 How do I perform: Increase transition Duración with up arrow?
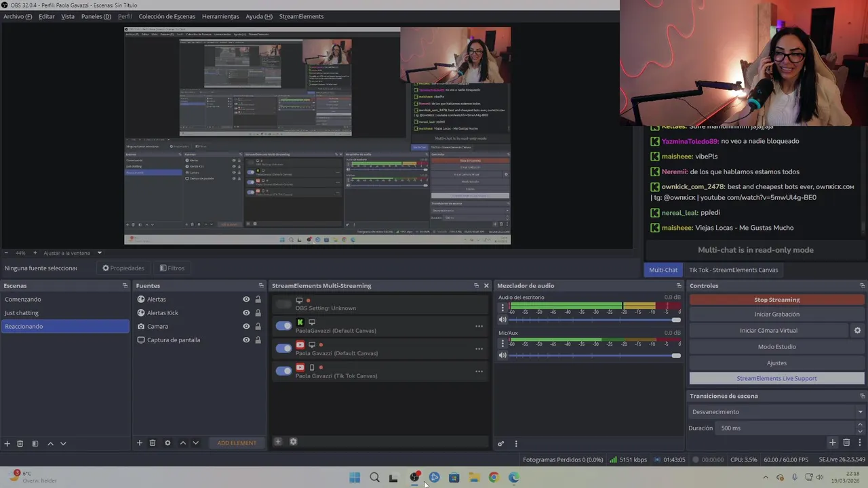[860, 425]
